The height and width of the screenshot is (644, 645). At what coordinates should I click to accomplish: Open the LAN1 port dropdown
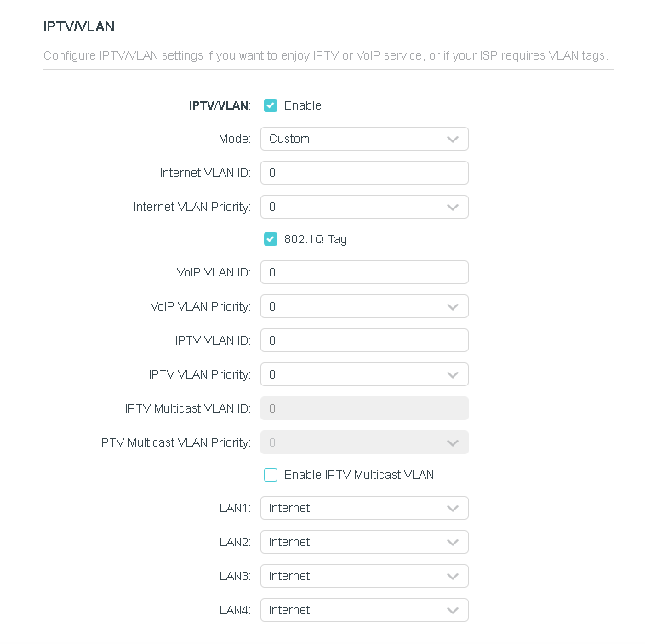tap(364, 508)
